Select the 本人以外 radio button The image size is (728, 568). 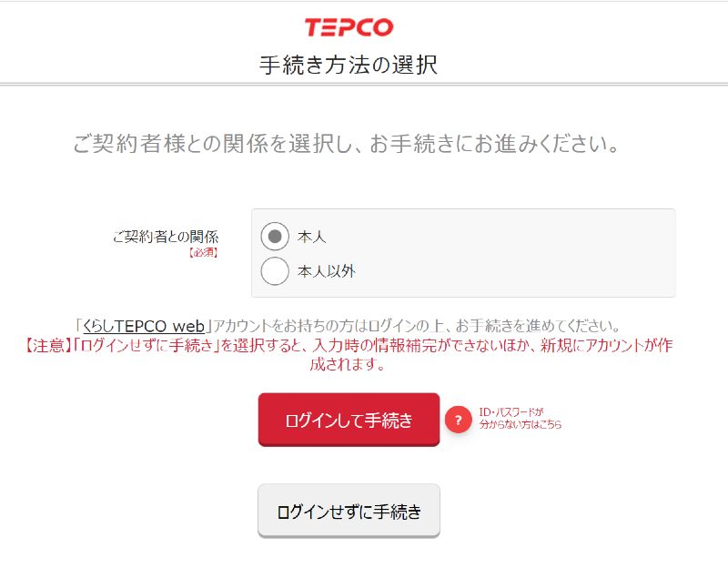click(275, 270)
